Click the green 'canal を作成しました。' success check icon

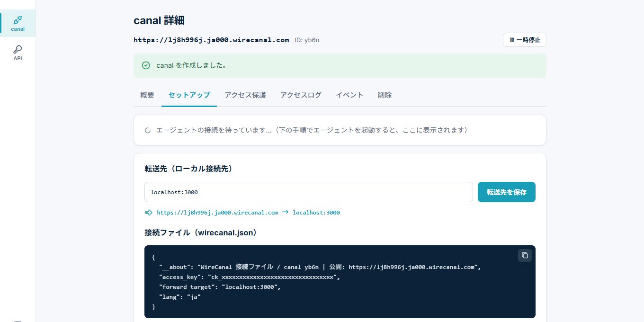(x=146, y=65)
